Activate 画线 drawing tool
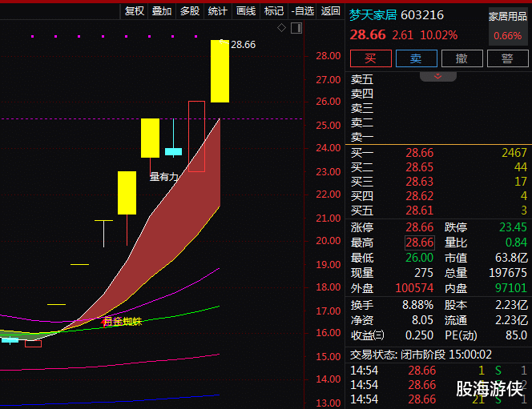Screen dimensions: 532x409 click(246, 11)
